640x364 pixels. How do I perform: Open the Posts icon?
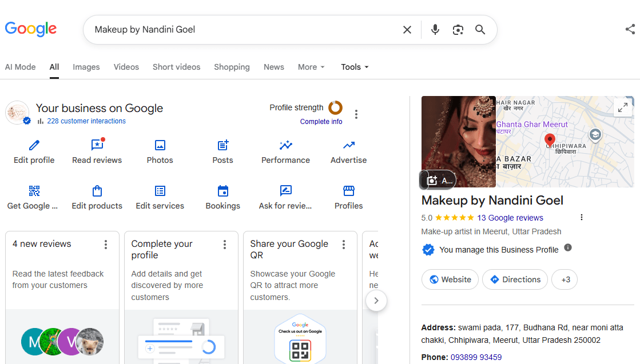223,145
